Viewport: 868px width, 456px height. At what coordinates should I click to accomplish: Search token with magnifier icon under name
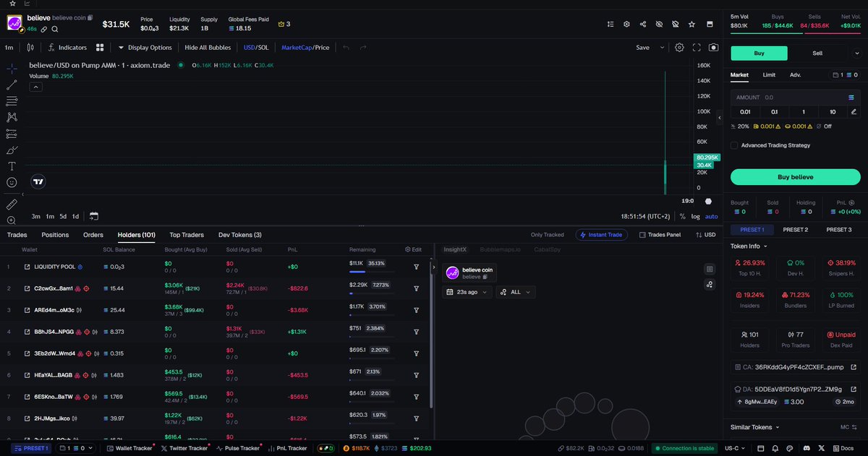[55, 29]
